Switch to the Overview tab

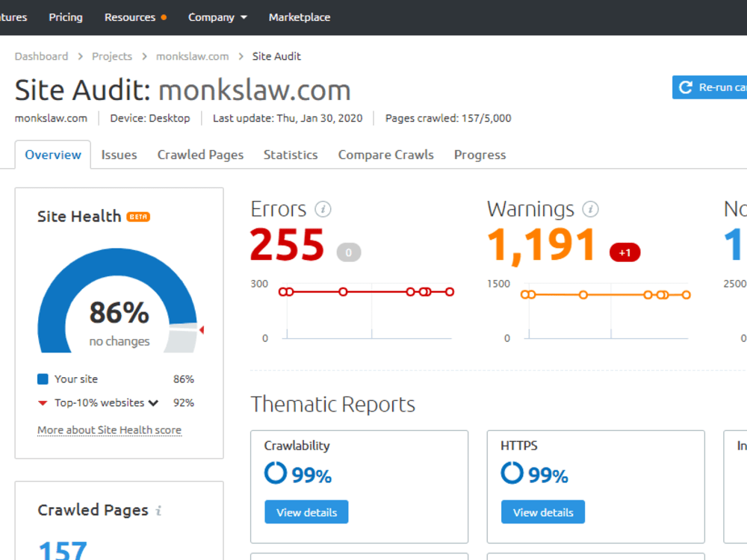[53, 155]
